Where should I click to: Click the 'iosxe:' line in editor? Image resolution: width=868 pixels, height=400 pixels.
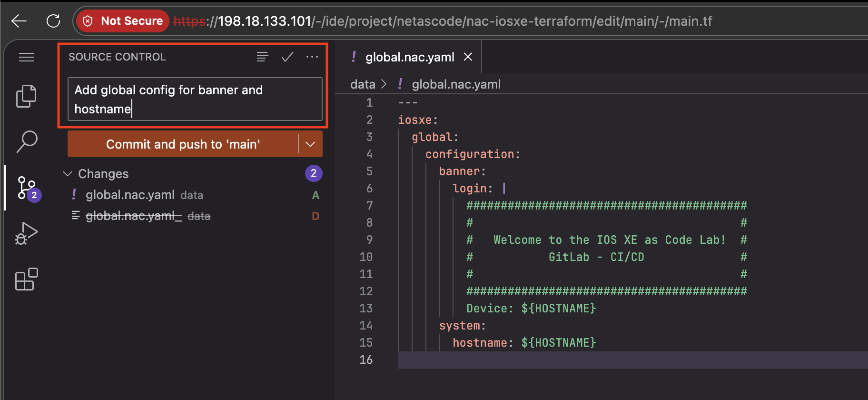click(x=418, y=120)
